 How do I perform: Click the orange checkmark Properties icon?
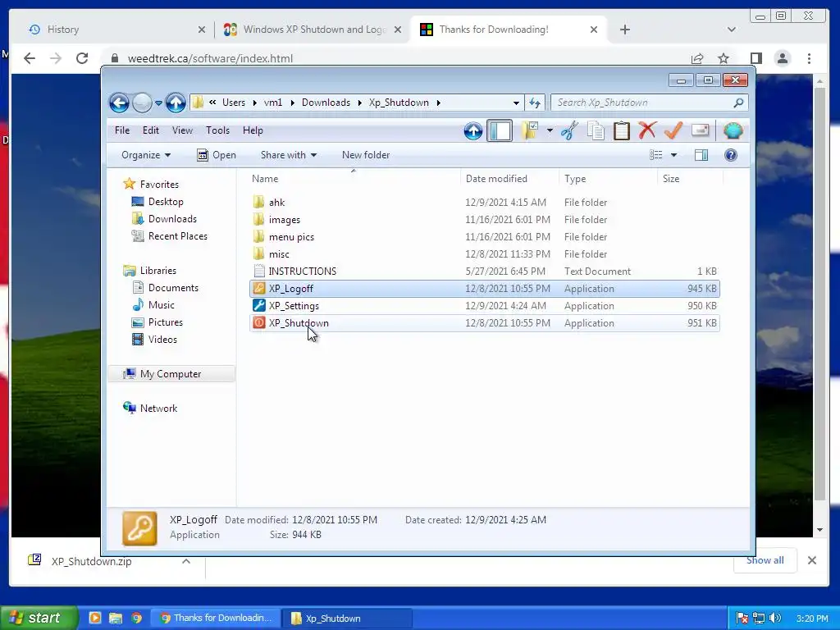tap(673, 130)
